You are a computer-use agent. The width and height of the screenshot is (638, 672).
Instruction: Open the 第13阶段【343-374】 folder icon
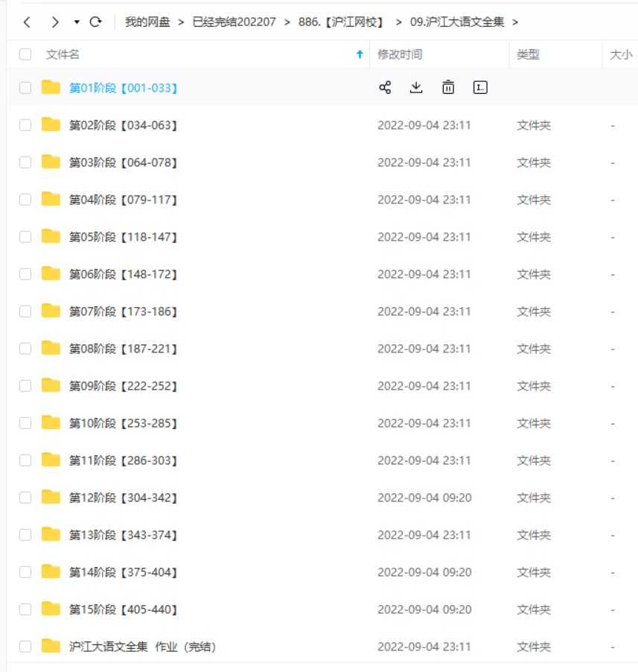tap(51, 535)
